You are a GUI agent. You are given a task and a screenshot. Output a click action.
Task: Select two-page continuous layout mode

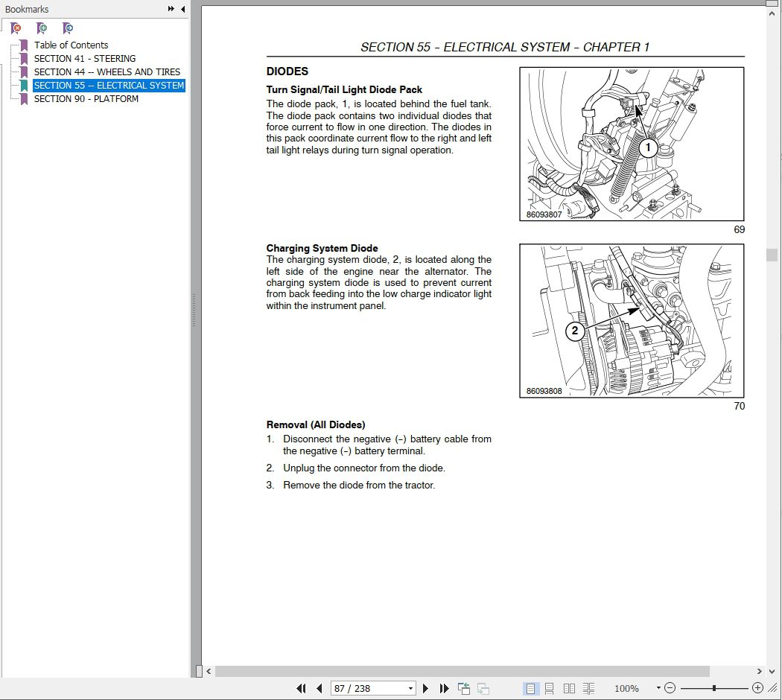(x=588, y=688)
